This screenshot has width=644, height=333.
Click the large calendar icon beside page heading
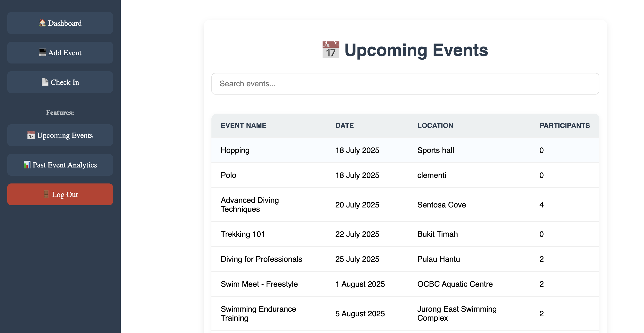pos(330,50)
